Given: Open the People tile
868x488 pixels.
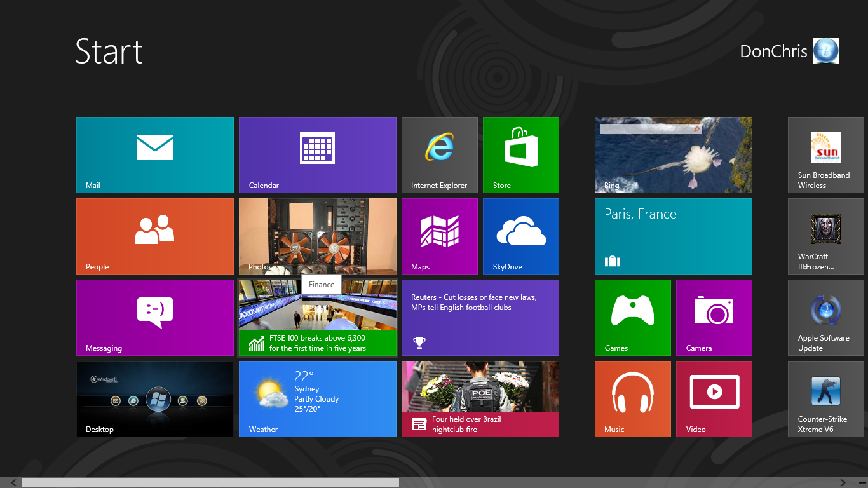Looking at the screenshot, I should point(155,236).
